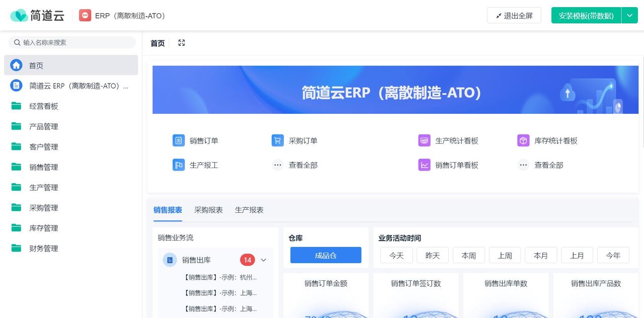Click the fullscreen icon beside 首页 tab
Screen dimensions: 644x318
(181, 43)
